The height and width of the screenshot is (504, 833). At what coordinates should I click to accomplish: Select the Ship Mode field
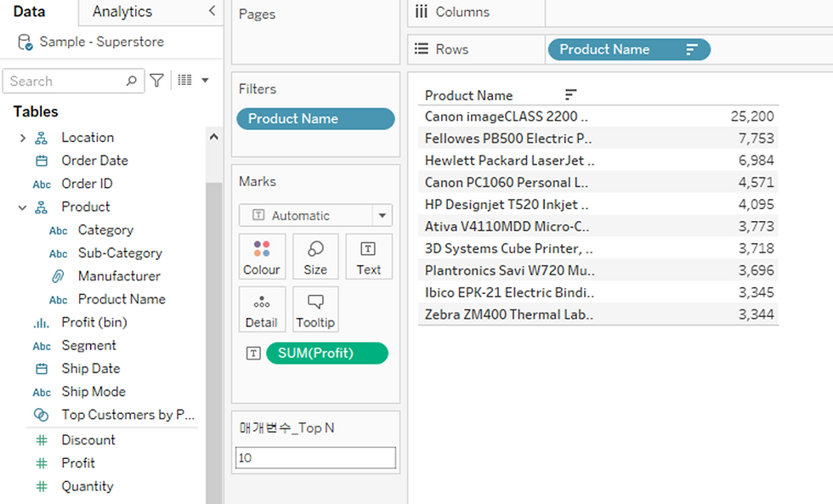93,392
